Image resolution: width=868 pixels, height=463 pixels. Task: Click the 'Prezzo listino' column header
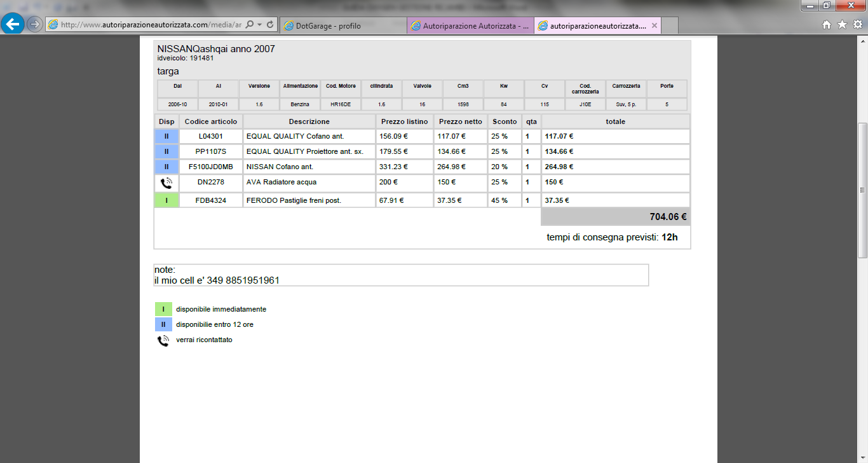point(405,121)
